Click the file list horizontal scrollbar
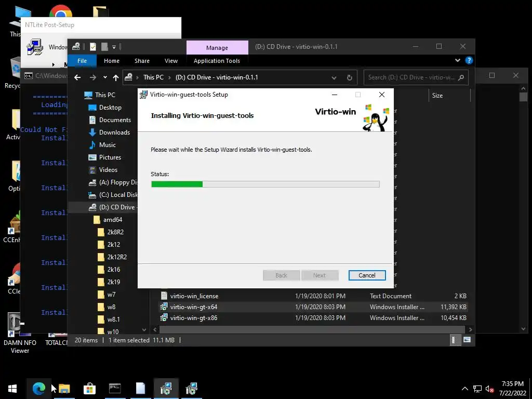Image resolution: width=532 pixels, height=399 pixels. tap(312, 329)
